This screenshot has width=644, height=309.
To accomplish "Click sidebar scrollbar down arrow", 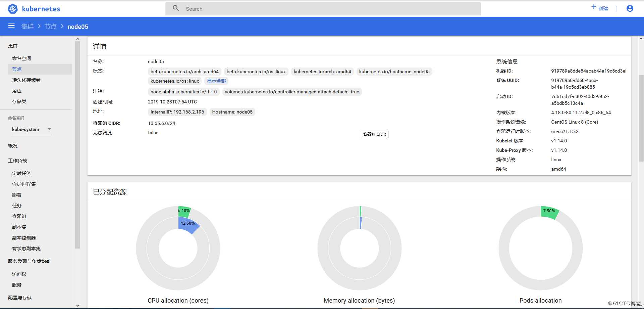I will pyautogui.click(x=77, y=306).
